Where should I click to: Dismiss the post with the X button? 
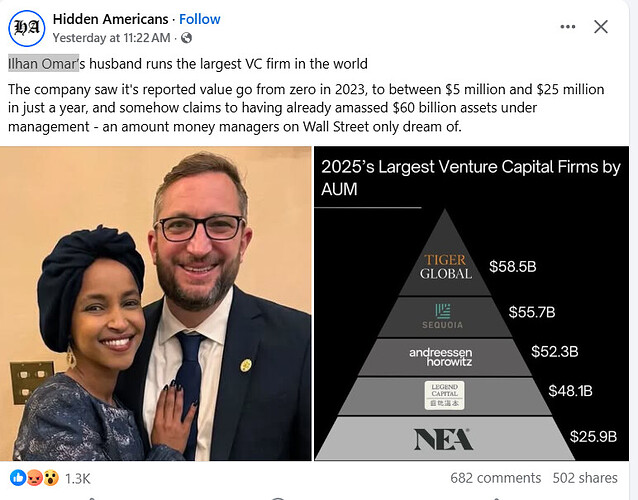[601, 27]
